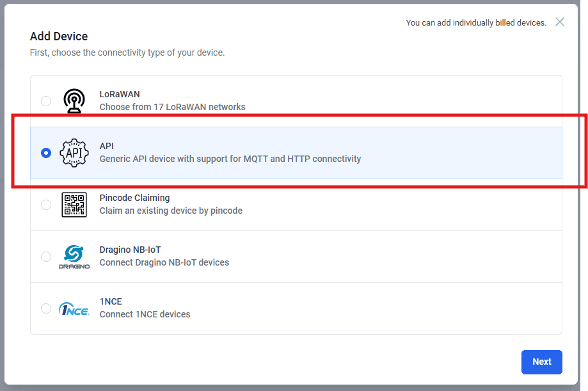The width and height of the screenshot is (588, 391).
Task: Click the API option title text
Action: (107, 146)
